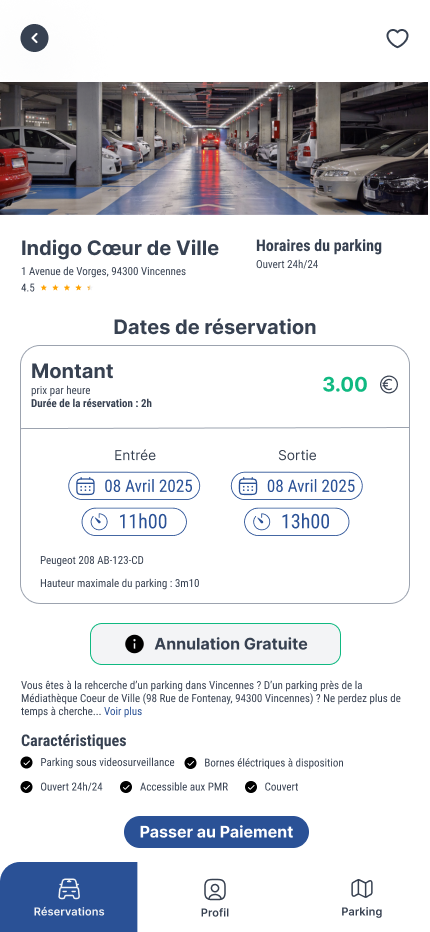The width and height of the screenshot is (430, 932).
Task: Switch to the Profil tab
Action: pos(215,897)
